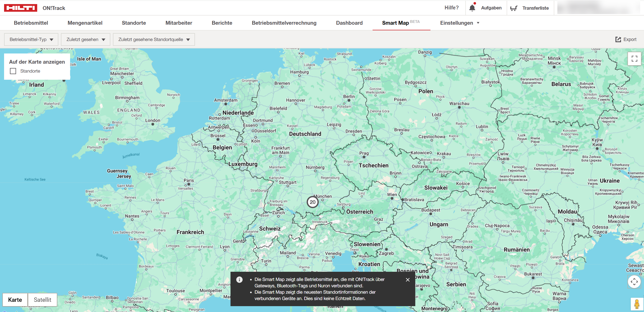Click the info icon in banner
Viewport: 644px width, 312px height.
click(x=239, y=280)
